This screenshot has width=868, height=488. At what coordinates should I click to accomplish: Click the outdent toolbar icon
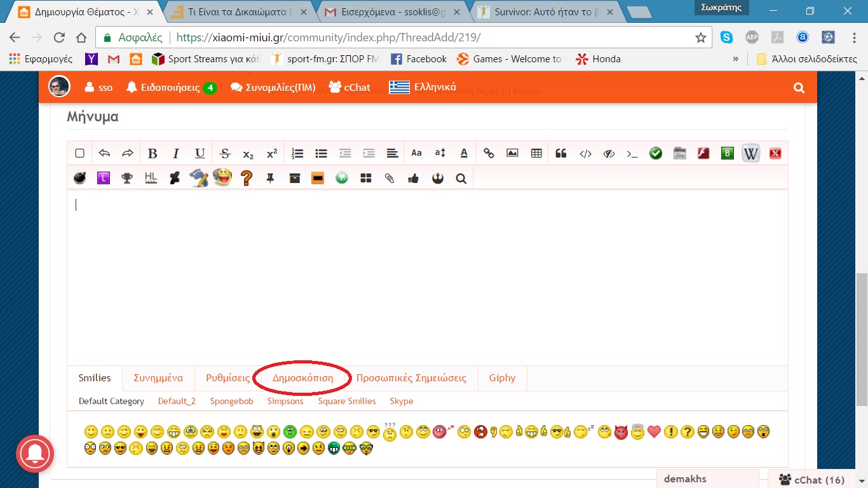point(345,153)
